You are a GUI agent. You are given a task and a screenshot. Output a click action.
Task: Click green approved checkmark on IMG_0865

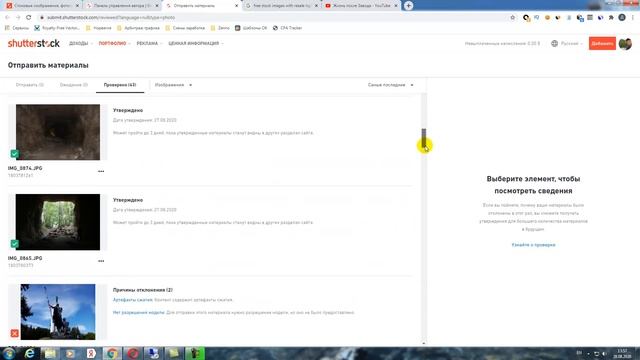(15, 244)
